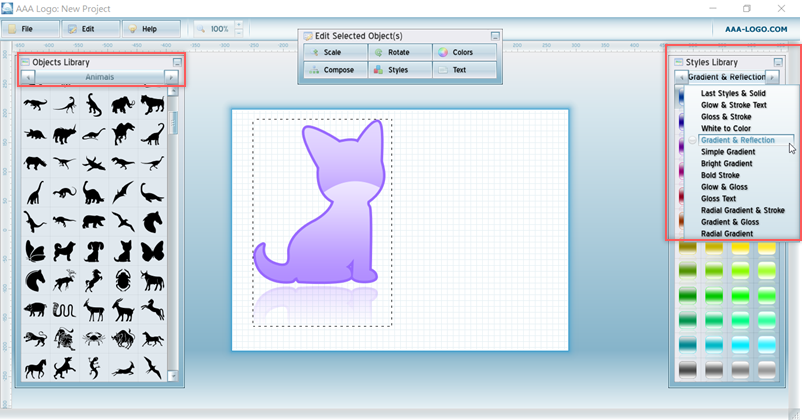Apply the darkest pure-green style swatch
Viewport: 802px width, 420px height.
[x=688, y=296]
